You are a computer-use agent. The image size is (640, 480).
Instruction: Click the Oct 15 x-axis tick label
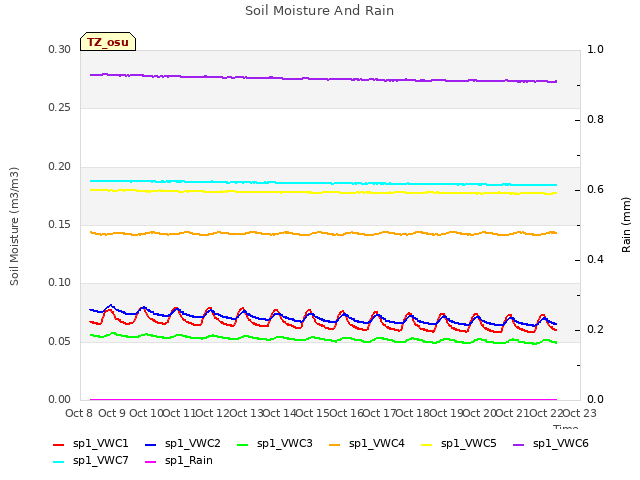[x=312, y=413]
